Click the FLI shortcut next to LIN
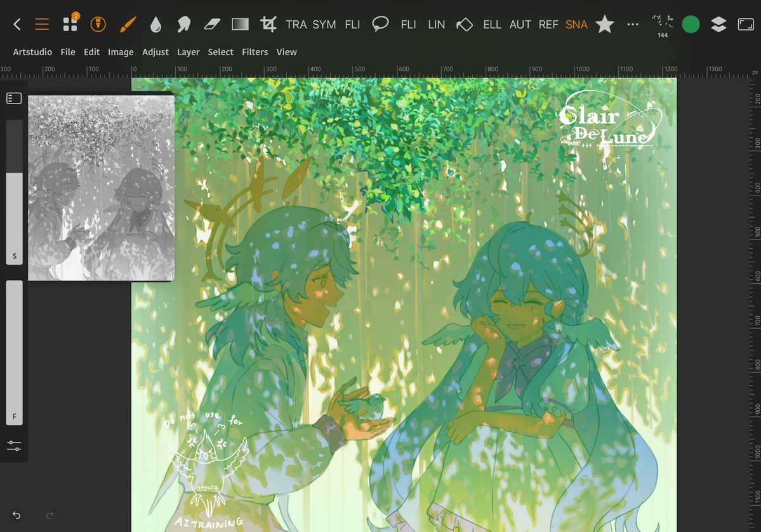761x532 pixels. click(409, 24)
